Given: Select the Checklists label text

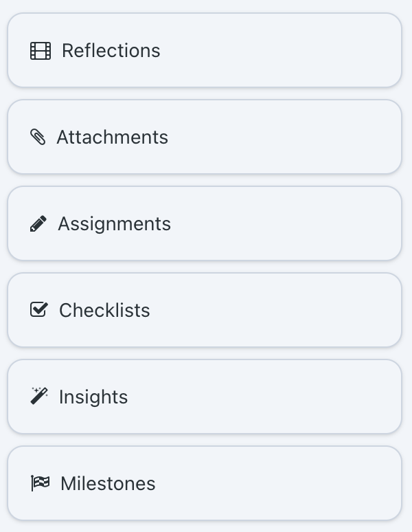Looking at the screenshot, I should (x=104, y=311).
